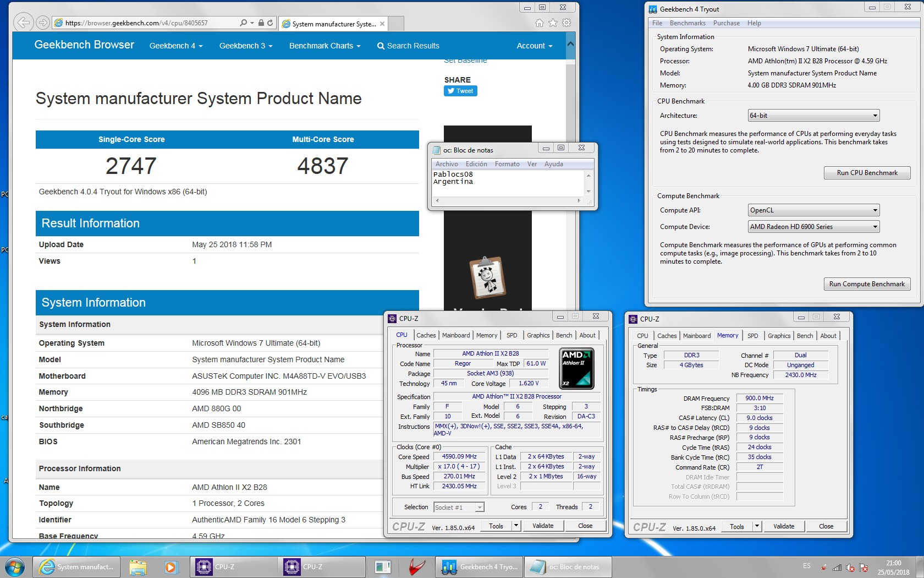
Task: Click the Internet Explorer forward arrow
Action: (x=42, y=23)
